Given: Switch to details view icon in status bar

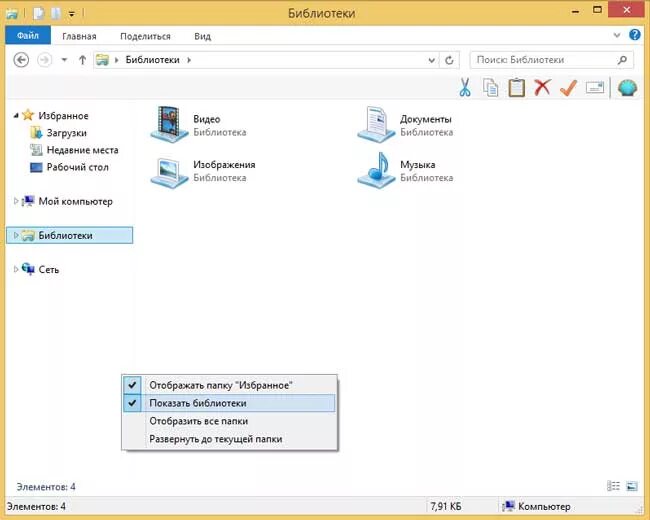Looking at the screenshot, I should coord(613,486).
